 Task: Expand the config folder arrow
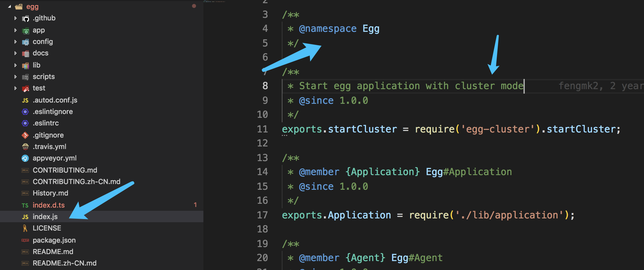tap(15, 42)
